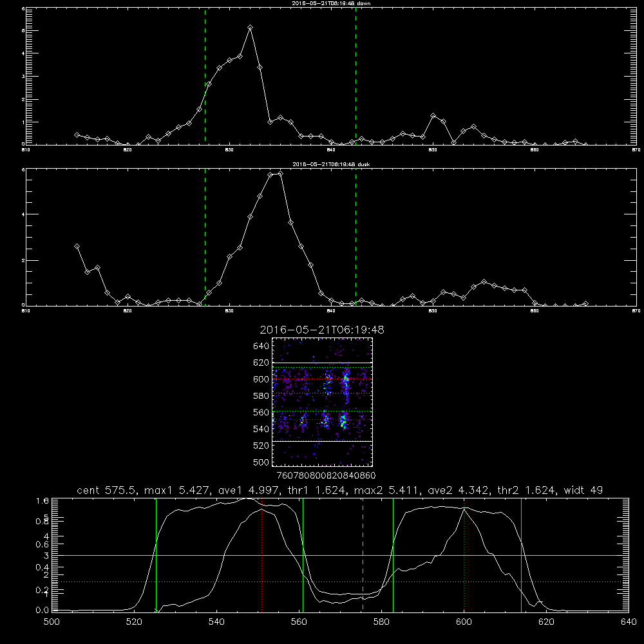Image resolution: width=644 pixels, height=644 pixels.
Task: Click the highest peak diamond in dusk plot
Action: click(281, 174)
